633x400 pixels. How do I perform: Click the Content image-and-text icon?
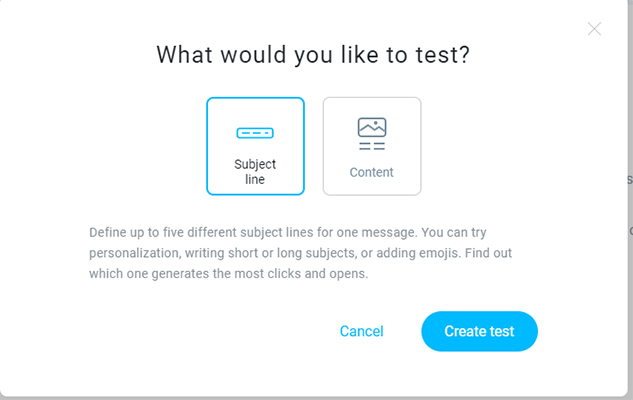point(372,134)
